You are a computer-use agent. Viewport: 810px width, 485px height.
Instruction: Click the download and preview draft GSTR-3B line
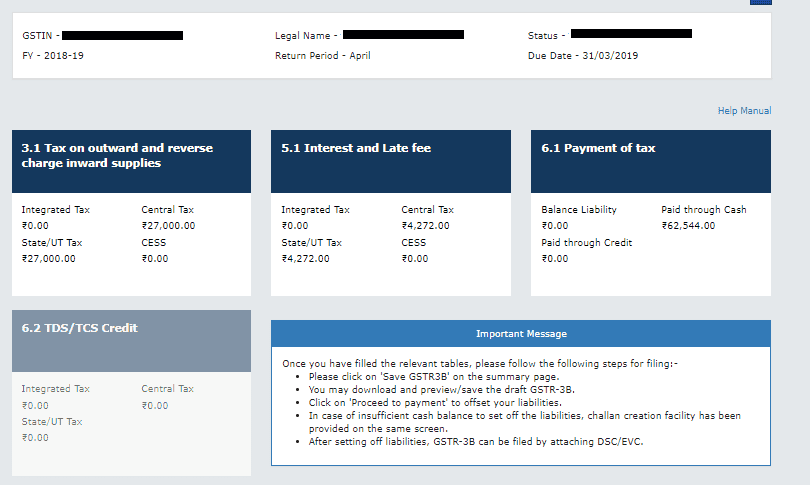[x=442, y=389]
